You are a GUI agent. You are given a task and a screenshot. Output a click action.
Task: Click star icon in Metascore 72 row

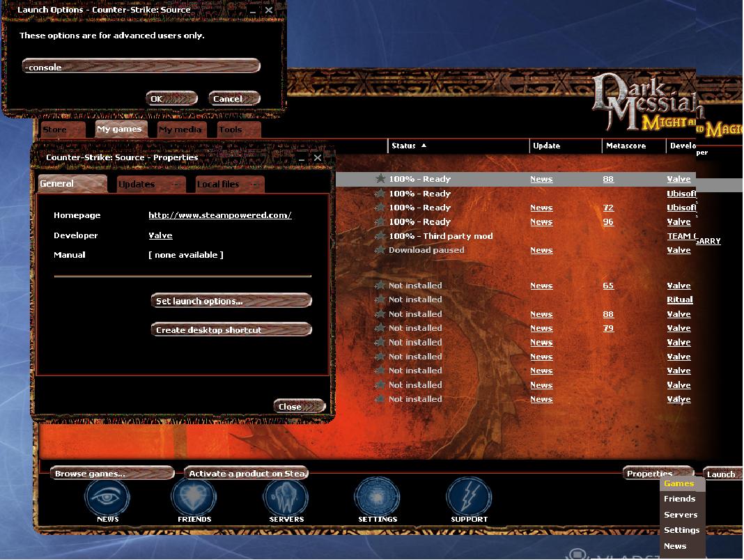click(380, 208)
